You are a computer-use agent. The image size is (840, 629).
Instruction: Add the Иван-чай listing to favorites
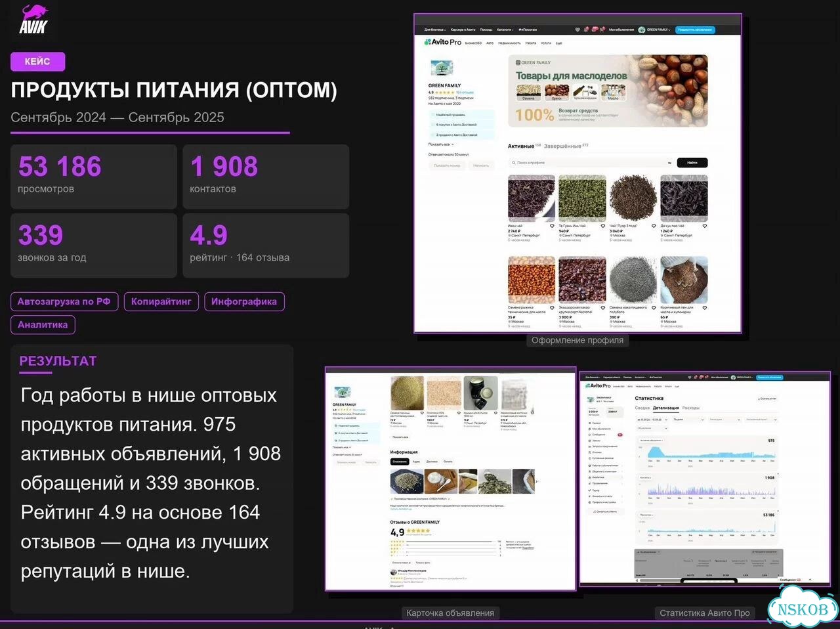(552, 226)
